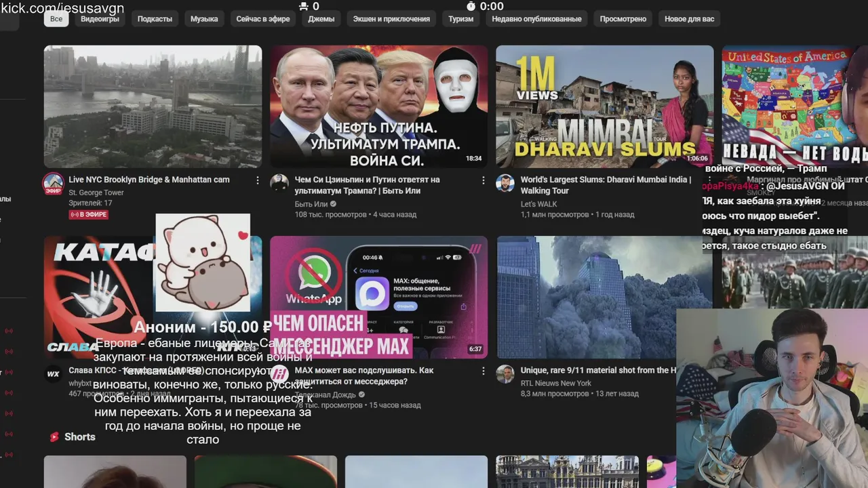Select the "Просмотрено" filter chip

[623, 19]
